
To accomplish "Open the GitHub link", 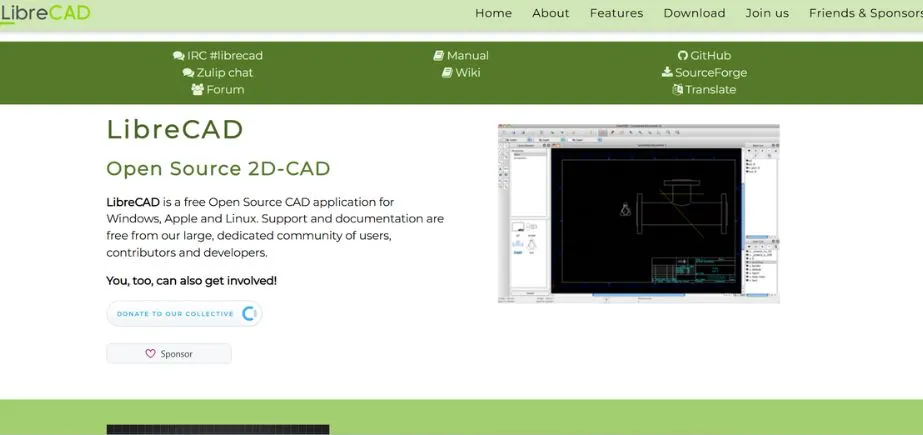I will pos(710,55).
